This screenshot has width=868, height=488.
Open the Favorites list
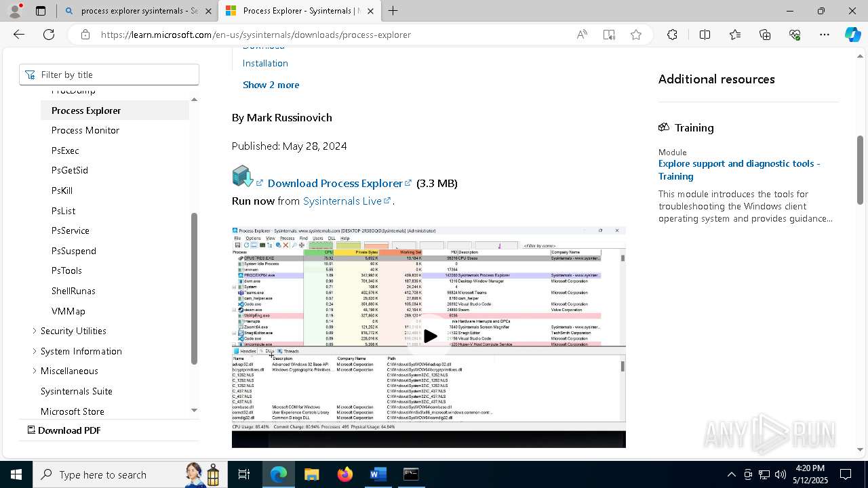(735, 35)
